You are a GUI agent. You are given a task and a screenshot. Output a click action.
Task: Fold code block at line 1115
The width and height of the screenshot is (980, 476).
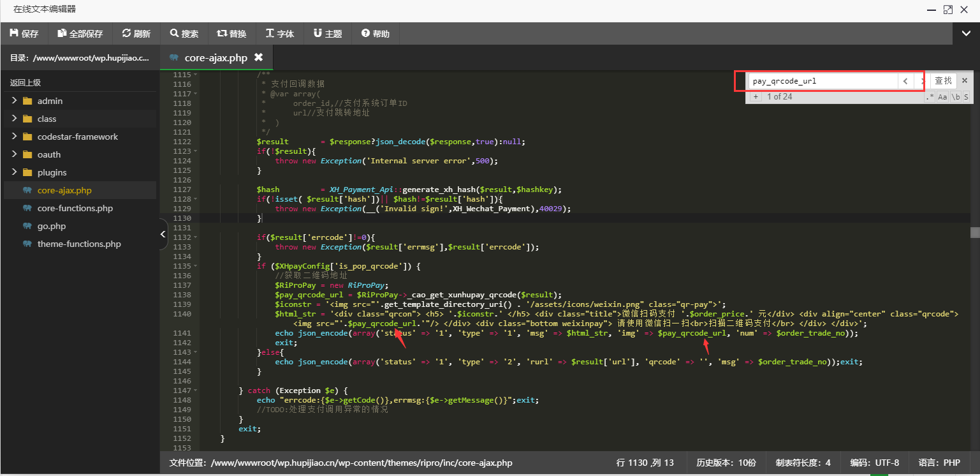tap(196, 75)
